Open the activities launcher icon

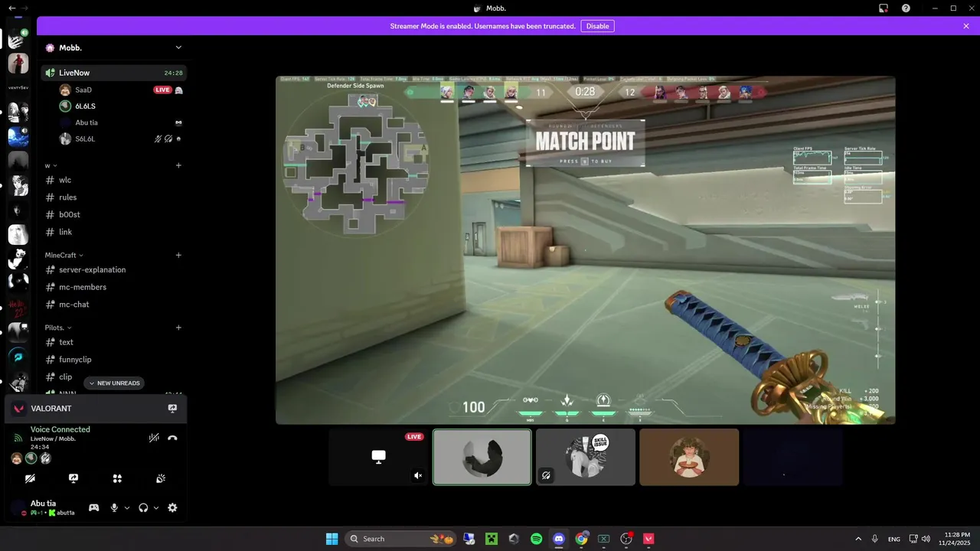tap(117, 478)
